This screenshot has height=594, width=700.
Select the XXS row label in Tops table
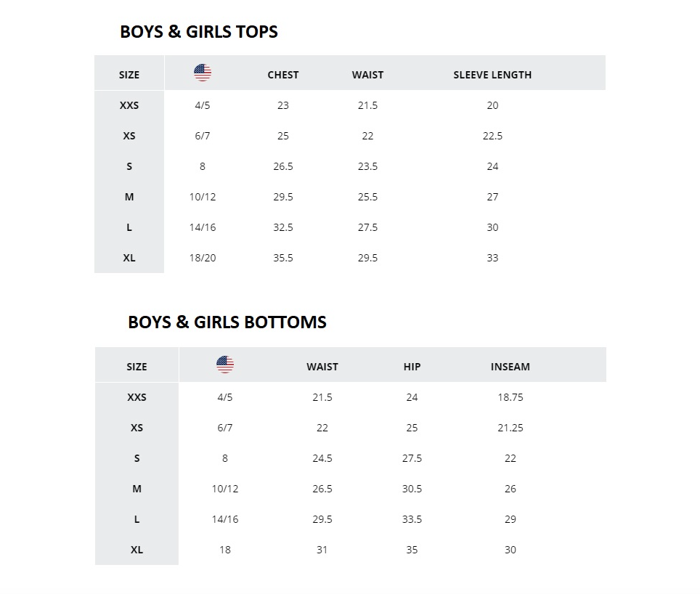coord(129,105)
